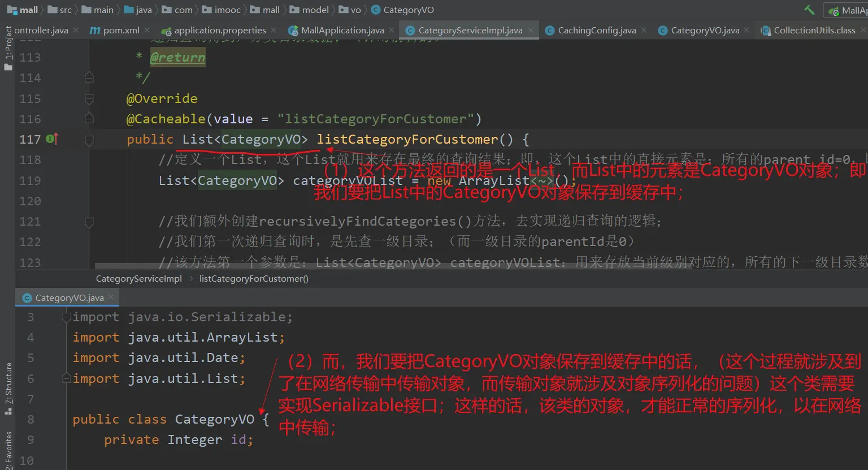Image resolution: width=868 pixels, height=470 pixels.
Task: Collapse the method fold marker at line 117
Action: 89,139
